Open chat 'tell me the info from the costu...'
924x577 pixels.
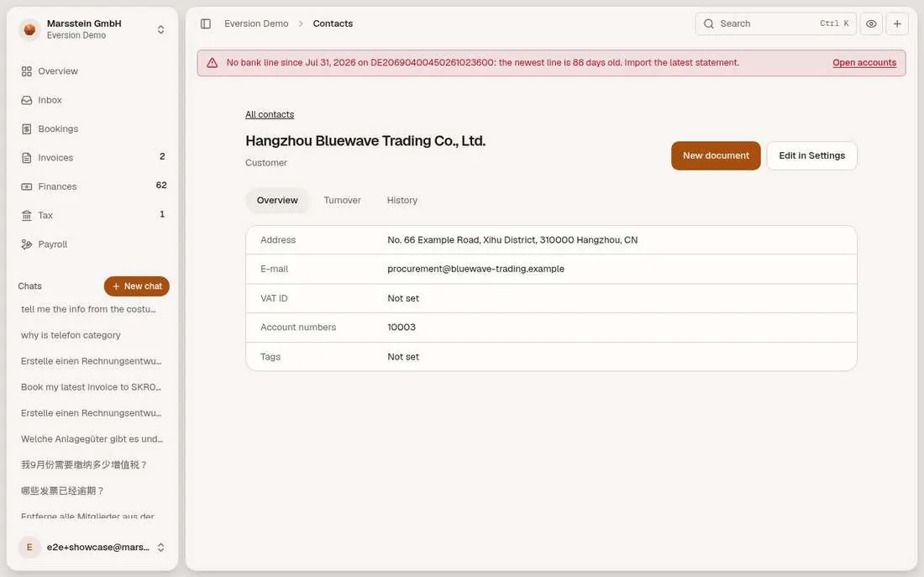pos(88,309)
